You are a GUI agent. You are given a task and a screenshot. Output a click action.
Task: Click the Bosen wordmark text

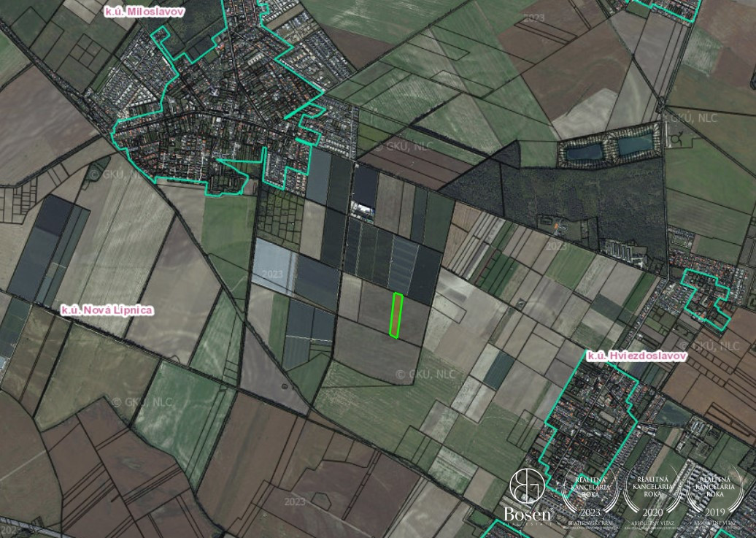tap(528, 515)
